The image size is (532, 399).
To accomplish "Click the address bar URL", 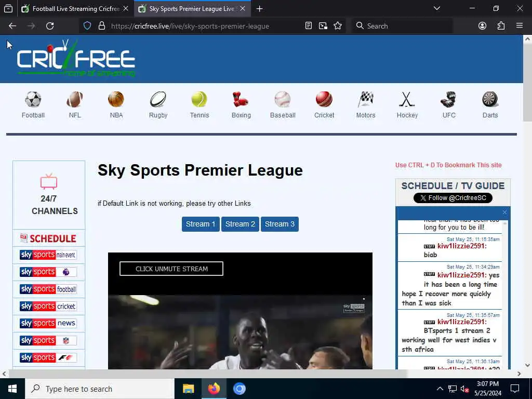I will pos(190,26).
